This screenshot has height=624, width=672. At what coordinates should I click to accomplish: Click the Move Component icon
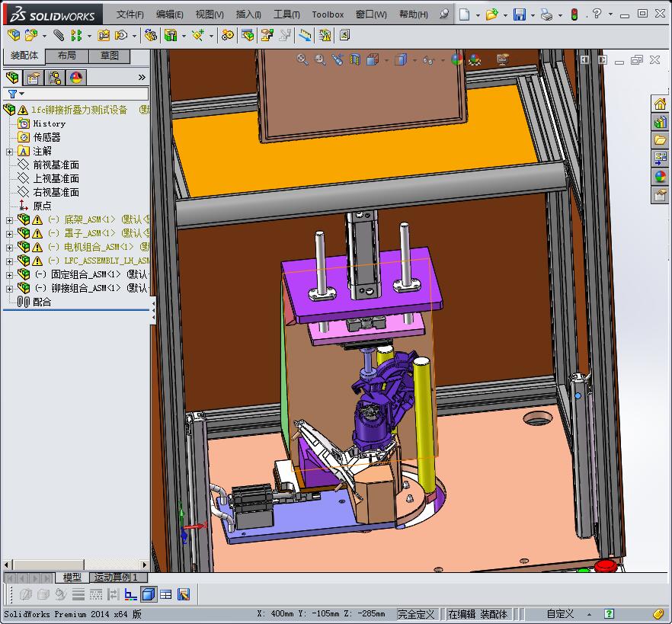pyautogui.click(x=121, y=35)
